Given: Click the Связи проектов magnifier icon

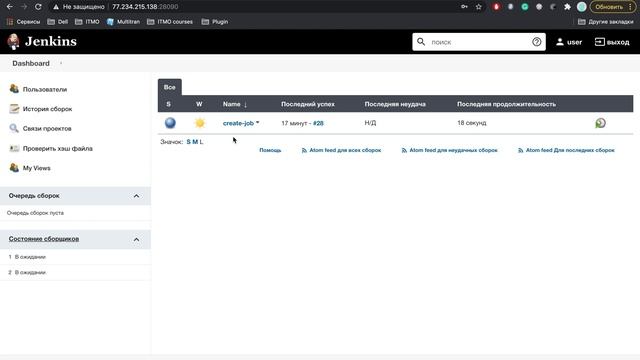Looking at the screenshot, I should [x=14, y=128].
